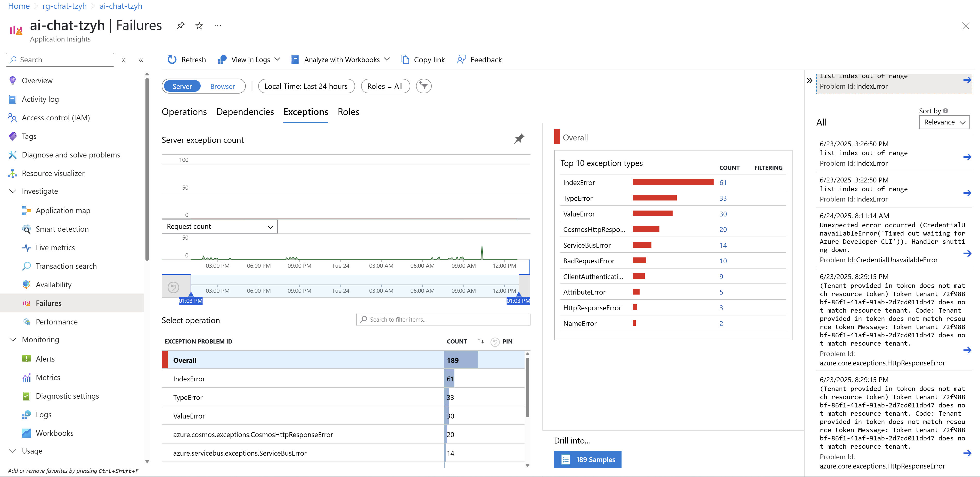Add a new filter using funnel icon

coord(423,86)
